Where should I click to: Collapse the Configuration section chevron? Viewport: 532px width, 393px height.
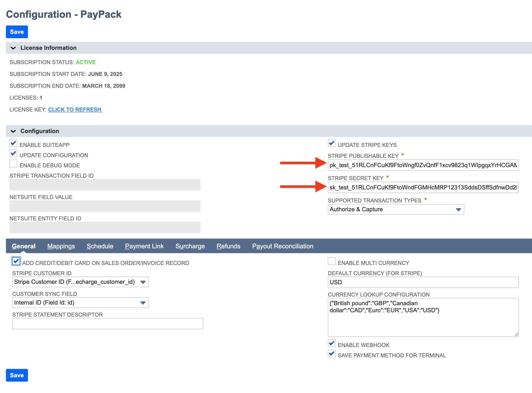pyautogui.click(x=13, y=131)
